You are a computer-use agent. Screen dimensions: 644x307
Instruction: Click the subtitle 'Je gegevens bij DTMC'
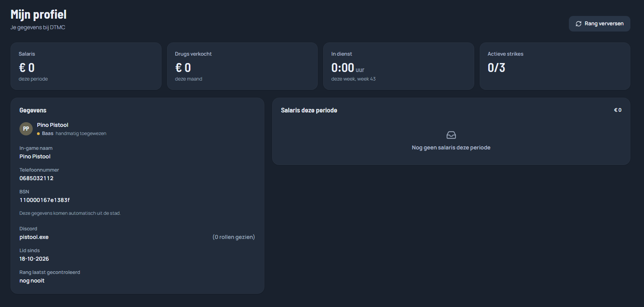click(x=38, y=27)
